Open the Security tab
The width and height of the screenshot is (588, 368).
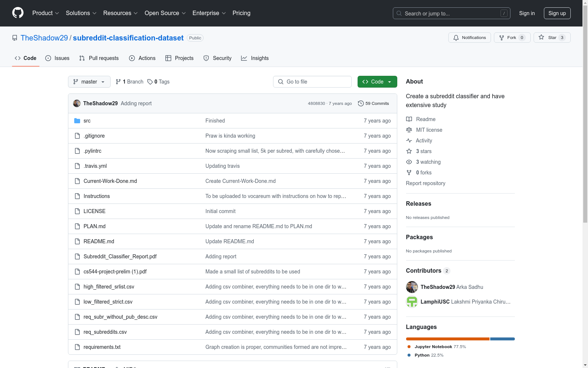click(x=218, y=58)
